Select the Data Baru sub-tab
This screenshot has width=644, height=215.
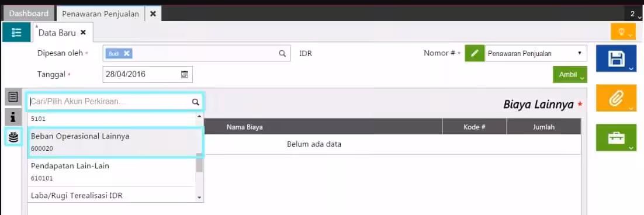(57, 33)
